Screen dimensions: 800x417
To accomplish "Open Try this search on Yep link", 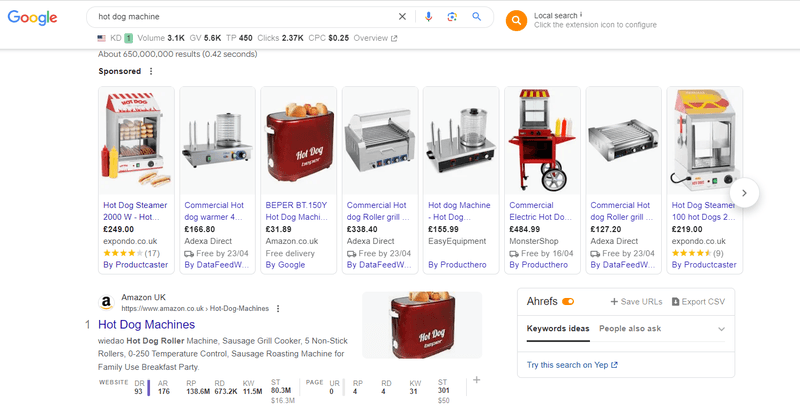I will (x=572, y=365).
